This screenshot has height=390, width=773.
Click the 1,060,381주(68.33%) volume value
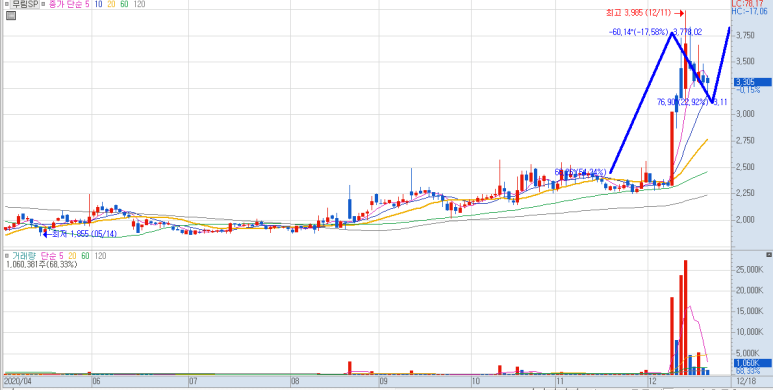pos(42,265)
